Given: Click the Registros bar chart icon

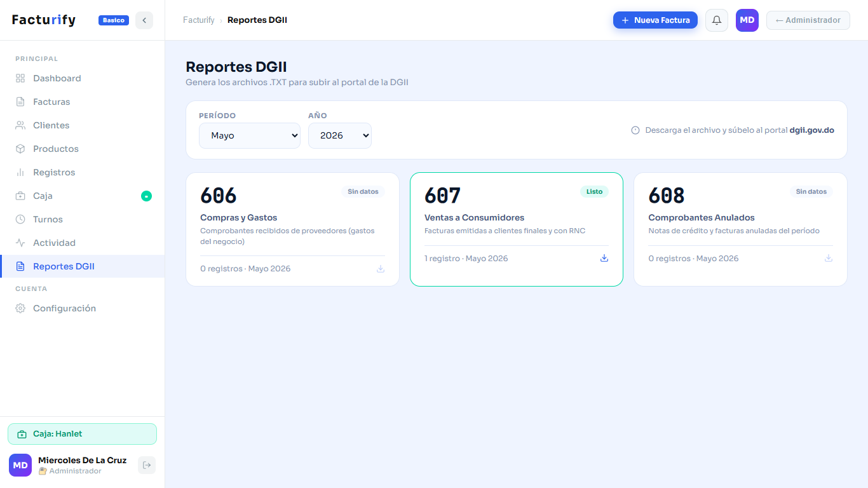Looking at the screenshot, I should (x=20, y=172).
